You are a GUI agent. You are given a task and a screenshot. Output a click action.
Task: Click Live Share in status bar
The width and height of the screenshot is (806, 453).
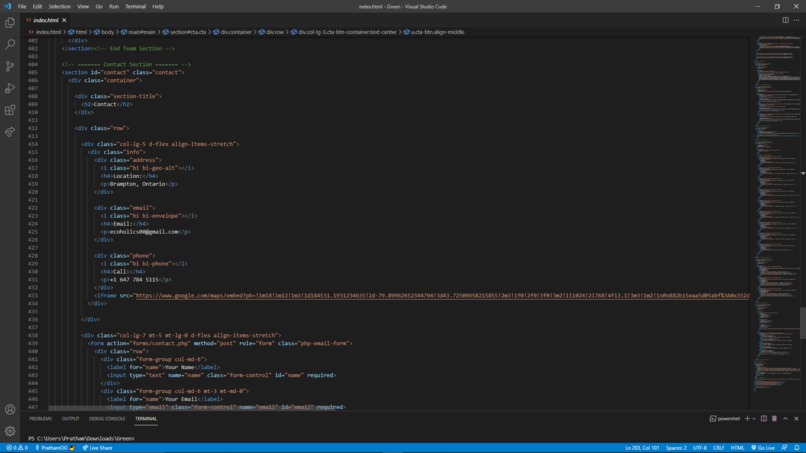pos(98,448)
